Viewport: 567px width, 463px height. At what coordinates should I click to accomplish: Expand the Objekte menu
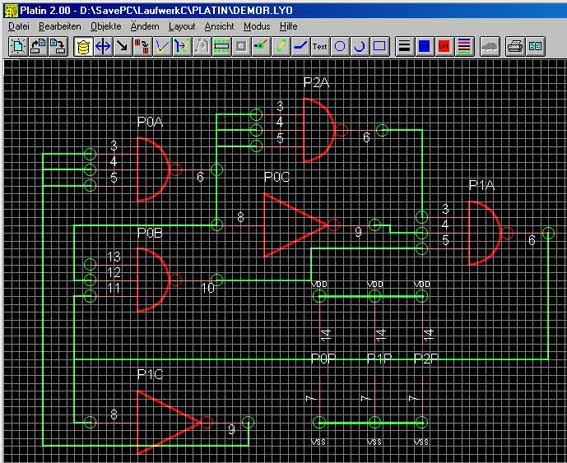point(106,26)
